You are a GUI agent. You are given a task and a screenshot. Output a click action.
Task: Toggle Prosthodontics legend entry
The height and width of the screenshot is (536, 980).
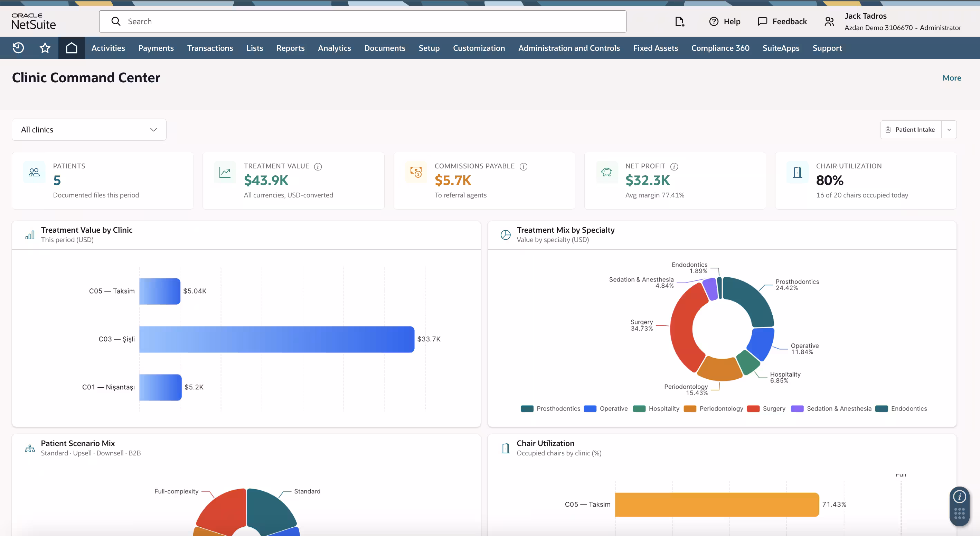point(550,408)
